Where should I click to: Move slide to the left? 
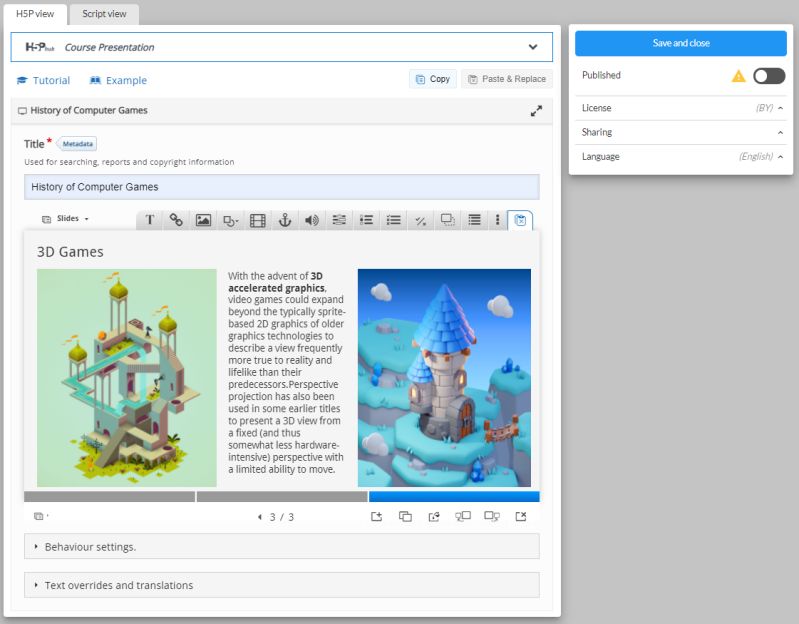click(463, 517)
